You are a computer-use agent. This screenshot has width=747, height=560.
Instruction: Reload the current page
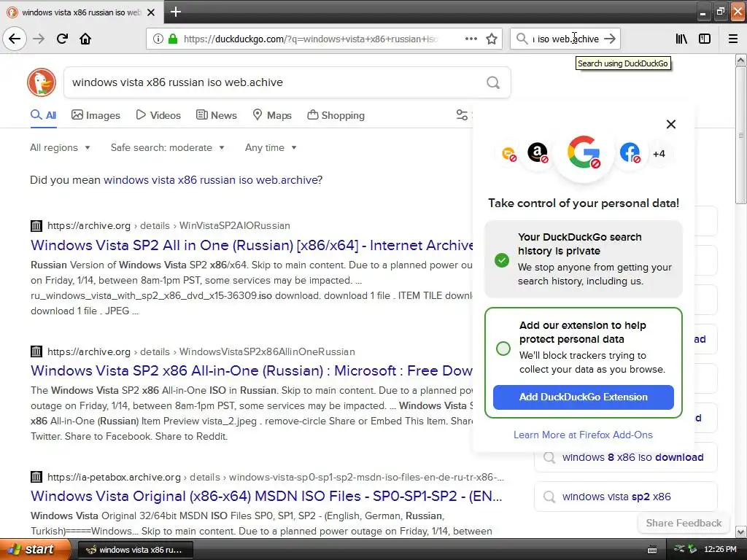pos(62,39)
